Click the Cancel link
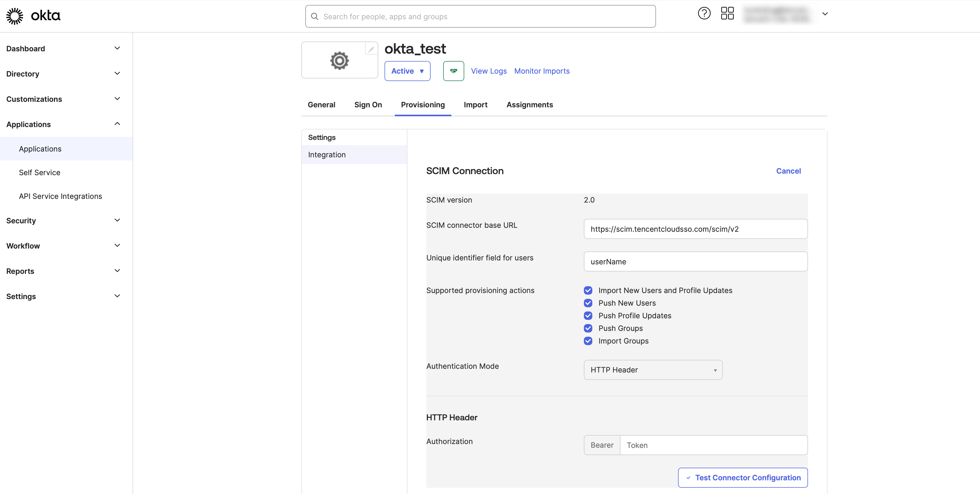The width and height of the screenshot is (980, 494). coord(788,171)
